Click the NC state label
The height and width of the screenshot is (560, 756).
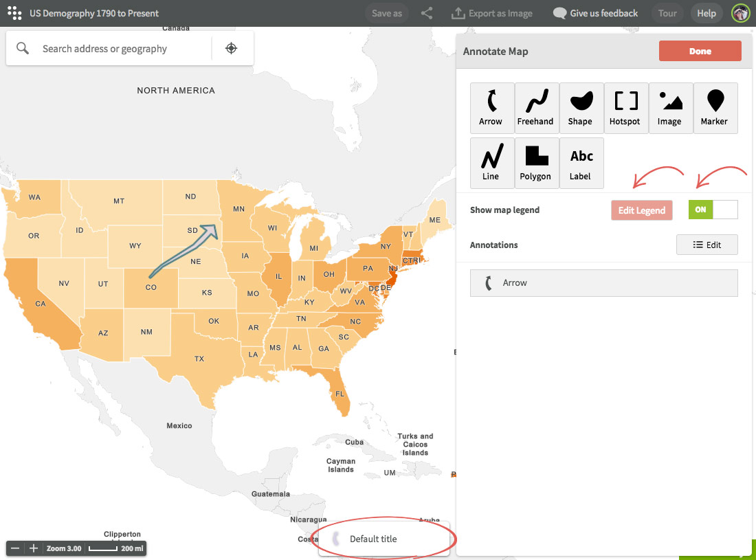[x=355, y=322]
